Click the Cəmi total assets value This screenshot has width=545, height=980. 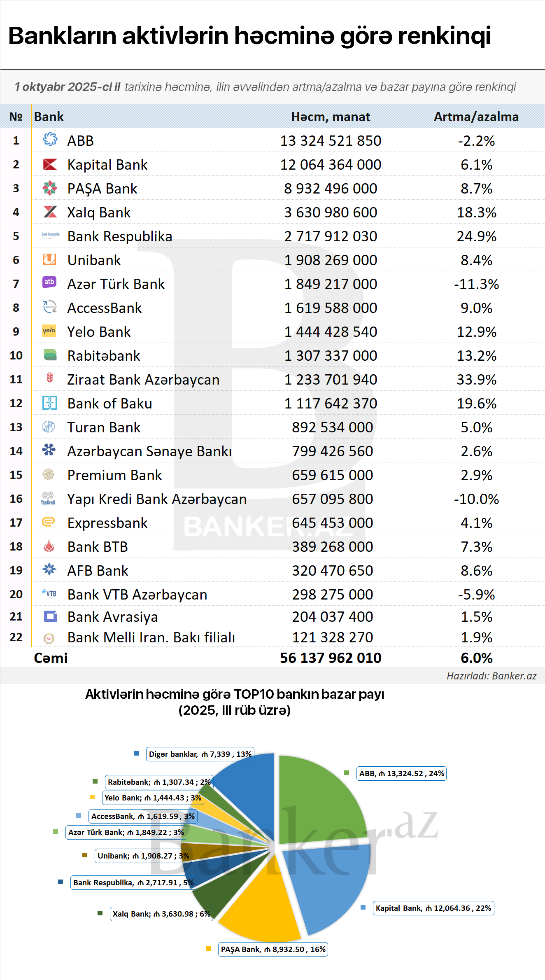click(331, 658)
